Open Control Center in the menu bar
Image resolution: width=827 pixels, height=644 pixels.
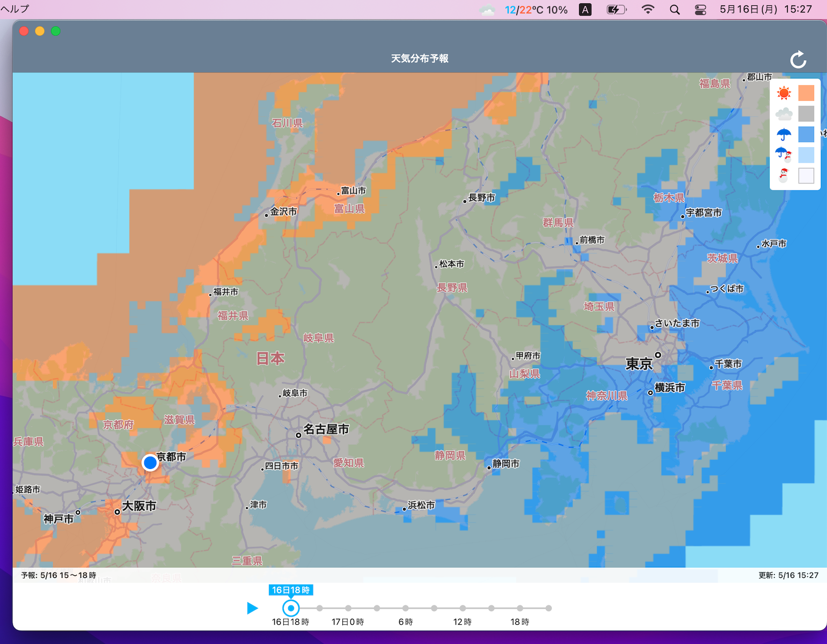(x=700, y=10)
